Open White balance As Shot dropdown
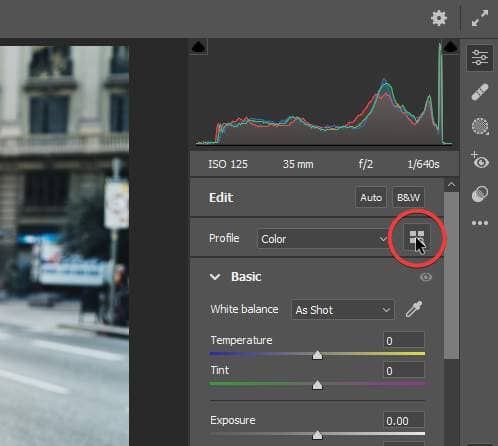Viewport: 498px width, 446px height. 343,310
